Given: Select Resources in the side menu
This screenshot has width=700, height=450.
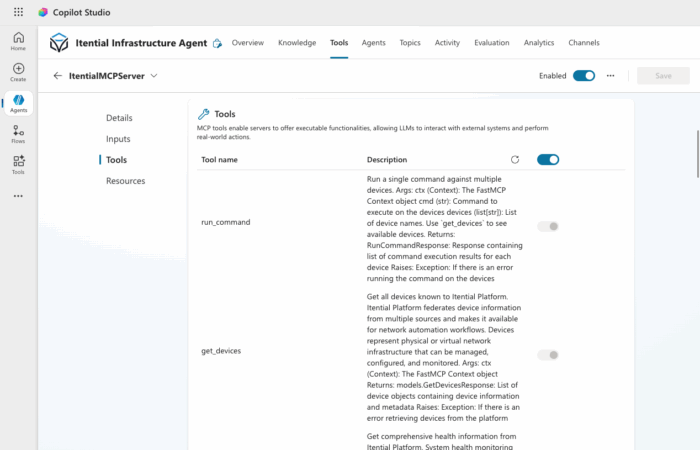Looking at the screenshot, I should pyautogui.click(x=125, y=181).
